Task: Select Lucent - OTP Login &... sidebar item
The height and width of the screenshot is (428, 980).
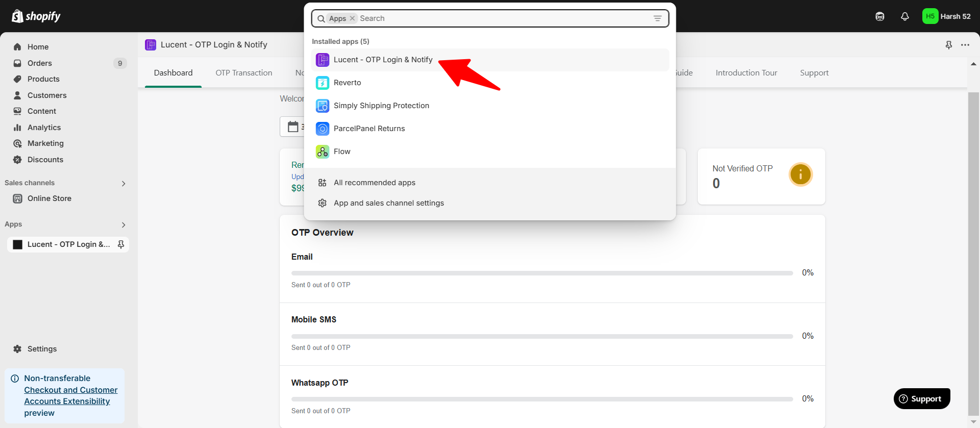Action: (68, 244)
